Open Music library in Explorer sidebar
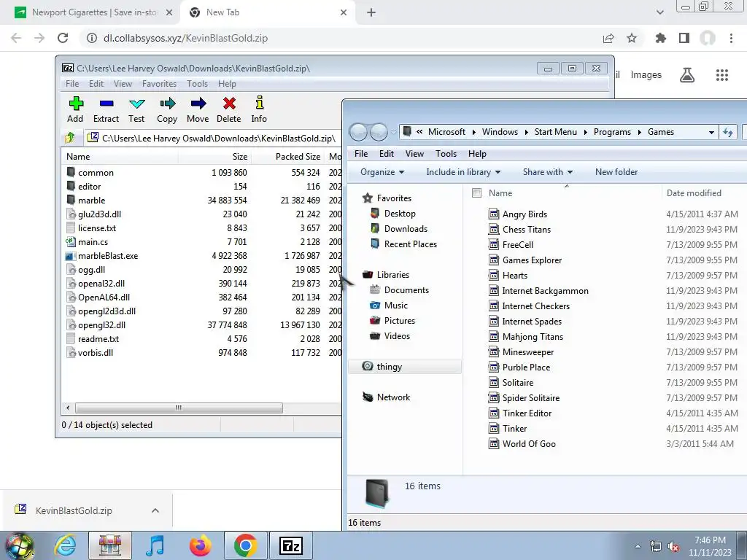The width and height of the screenshot is (747, 560). pyautogui.click(x=395, y=306)
